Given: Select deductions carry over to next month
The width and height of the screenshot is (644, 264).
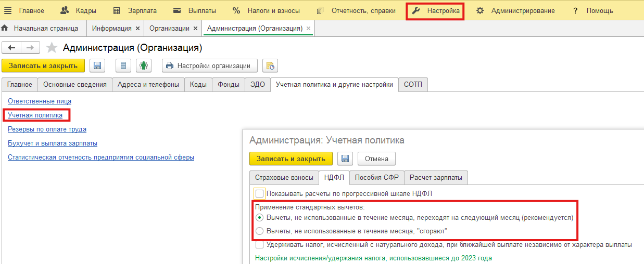Looking at the screenshot, I should point(259,217).
